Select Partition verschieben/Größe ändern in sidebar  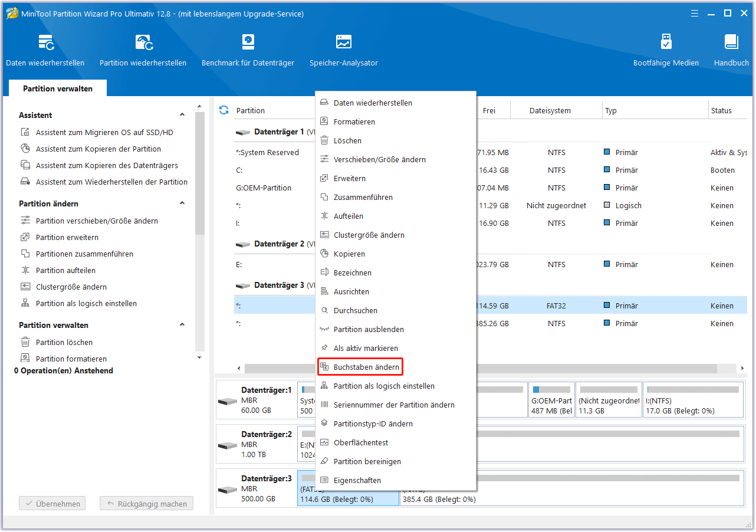[x=97, y=221]
